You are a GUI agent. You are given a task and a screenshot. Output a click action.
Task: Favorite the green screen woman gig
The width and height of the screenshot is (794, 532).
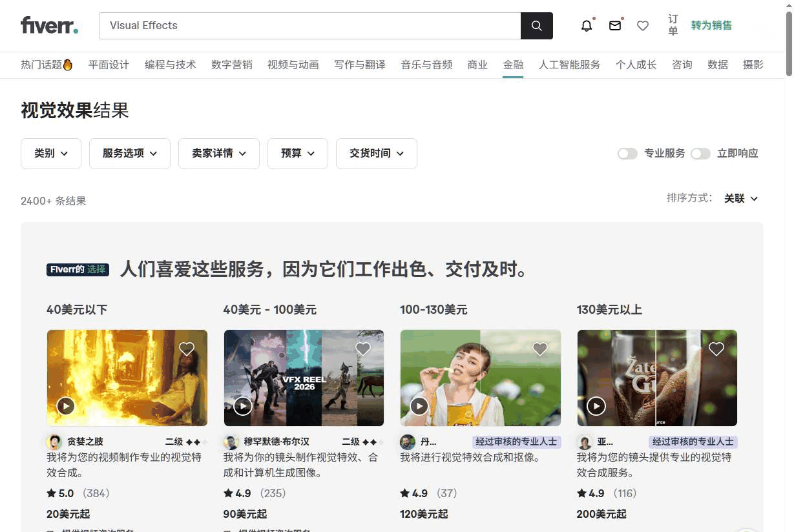pyautogui.click(x=540, y=349)
